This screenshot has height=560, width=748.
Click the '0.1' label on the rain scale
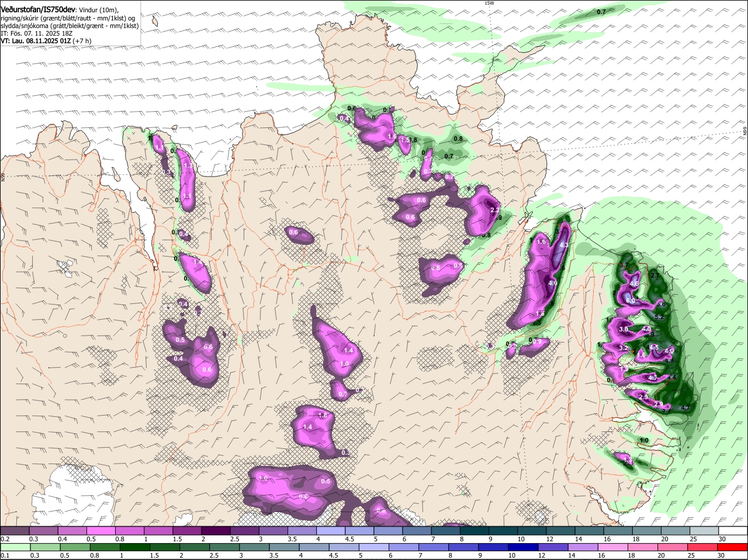(5, 556)
